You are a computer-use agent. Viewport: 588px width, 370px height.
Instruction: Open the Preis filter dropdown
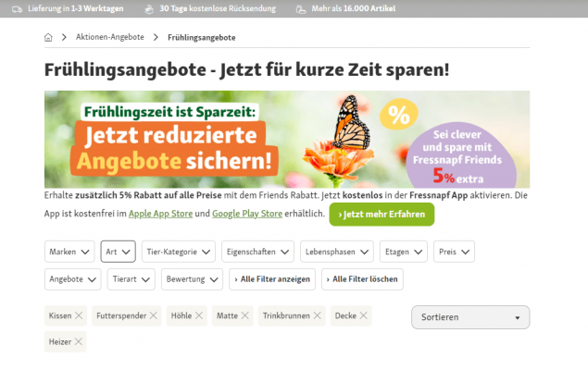tap(454, 252)
